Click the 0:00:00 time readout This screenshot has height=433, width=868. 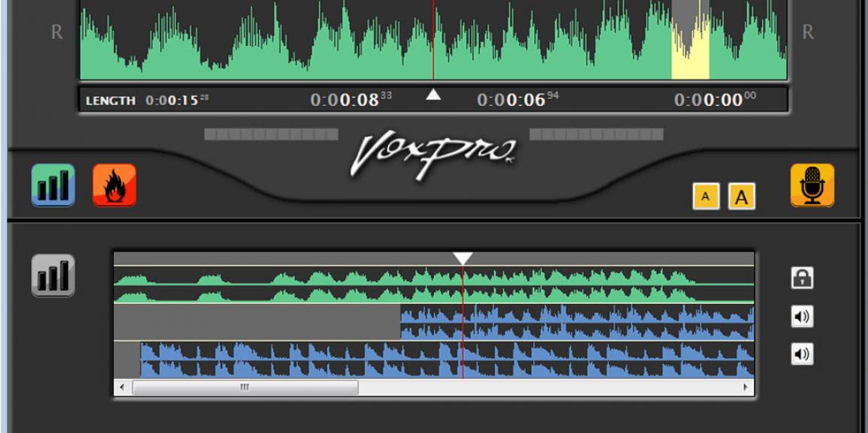715,100
